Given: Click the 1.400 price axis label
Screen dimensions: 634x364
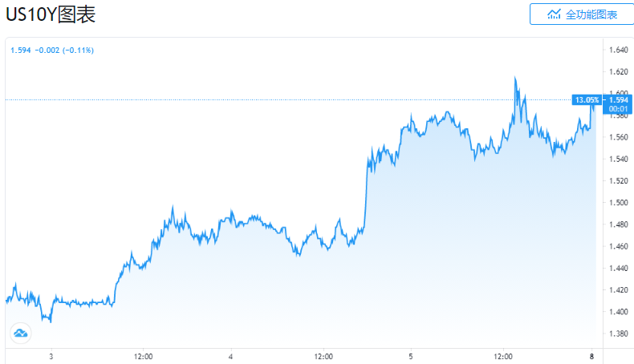Looking at the screenshot, I should (618, 311).
